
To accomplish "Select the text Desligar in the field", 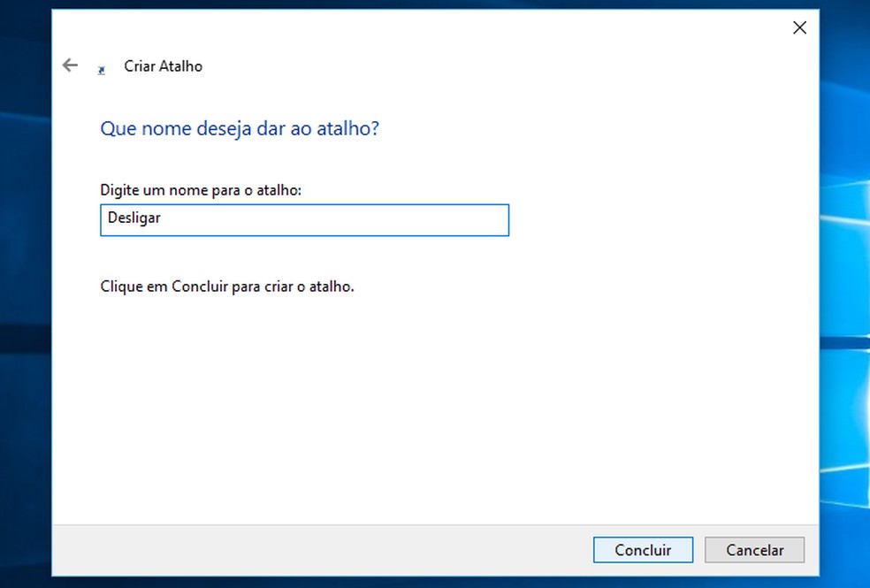I will click(x=134, y=218).
